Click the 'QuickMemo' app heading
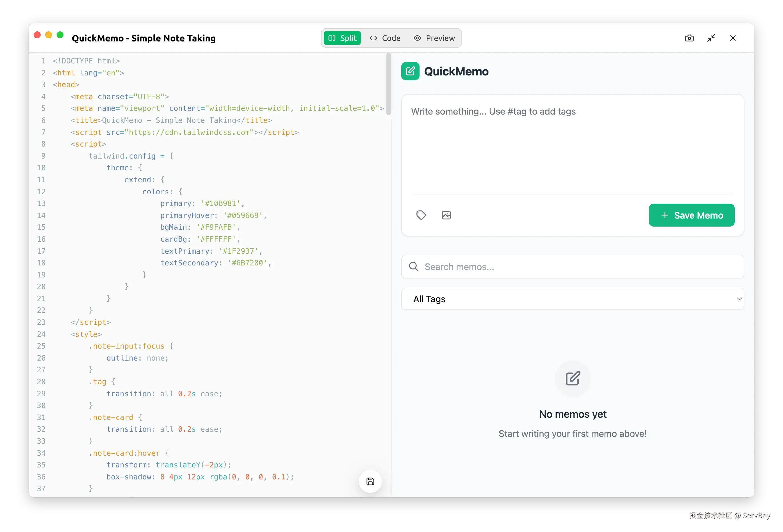 456,71
